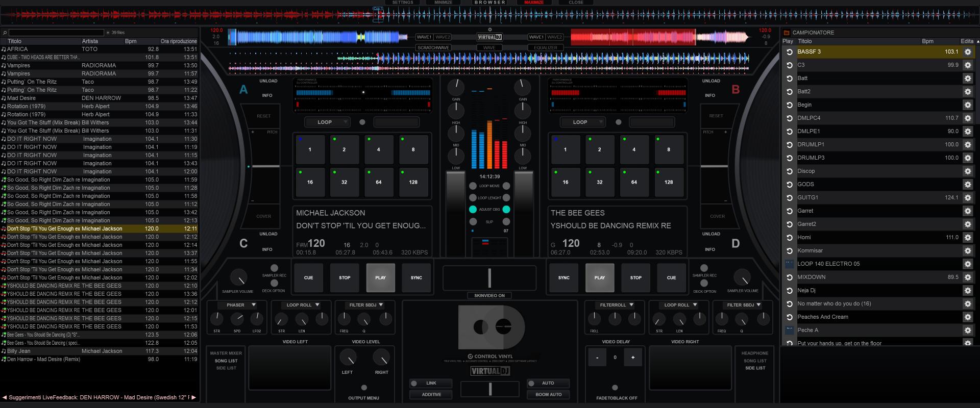The width and height of the screenshot is (980, 408).
Task: Toggle deck A SAMPLER REC
Action: (274, 268)
